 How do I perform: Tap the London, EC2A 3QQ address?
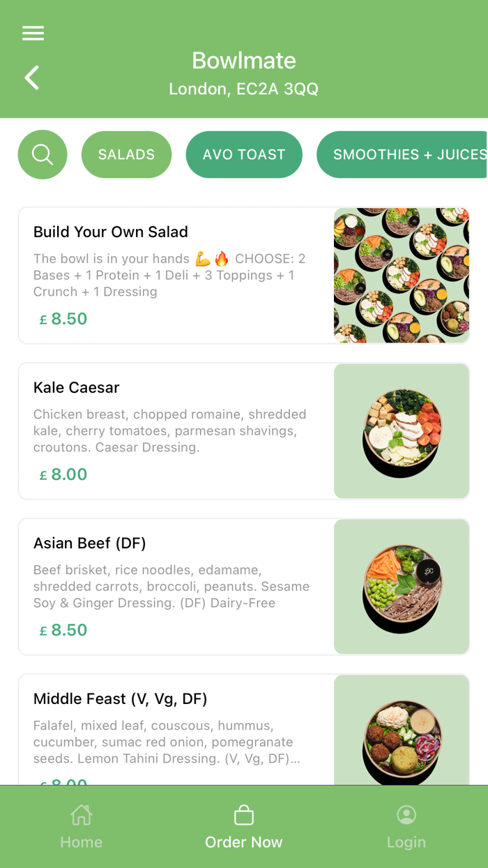click(244, 89)
